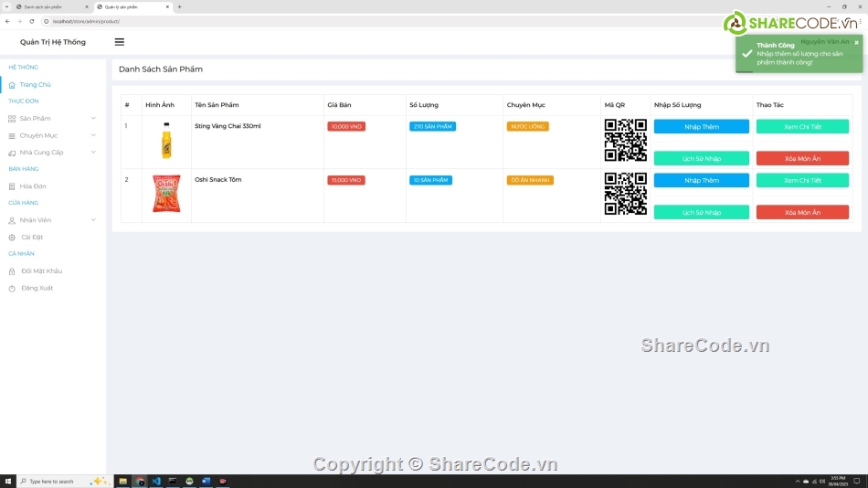Close the Thành Công notification
The image size is (868, 488).
pos(856,43)
